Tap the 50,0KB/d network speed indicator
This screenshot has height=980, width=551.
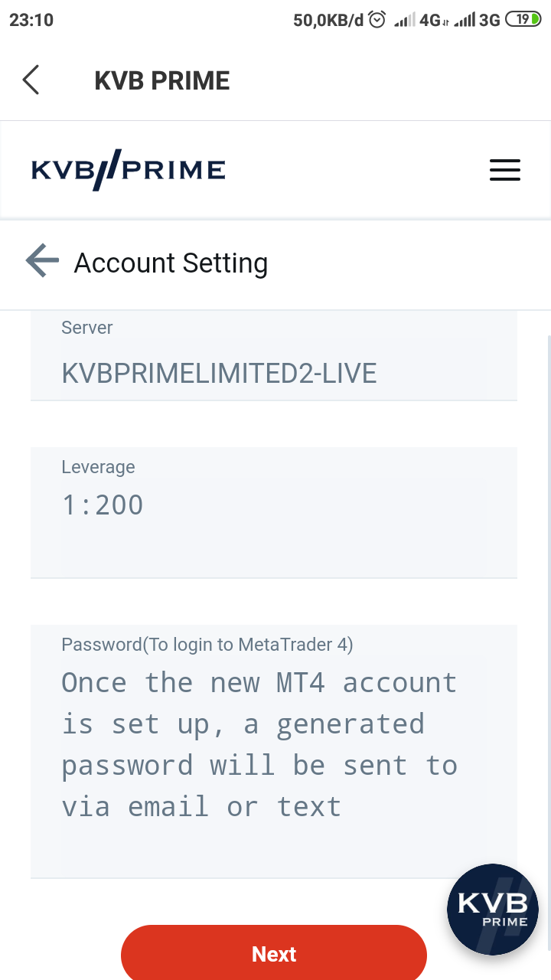[x=328, y=20]
